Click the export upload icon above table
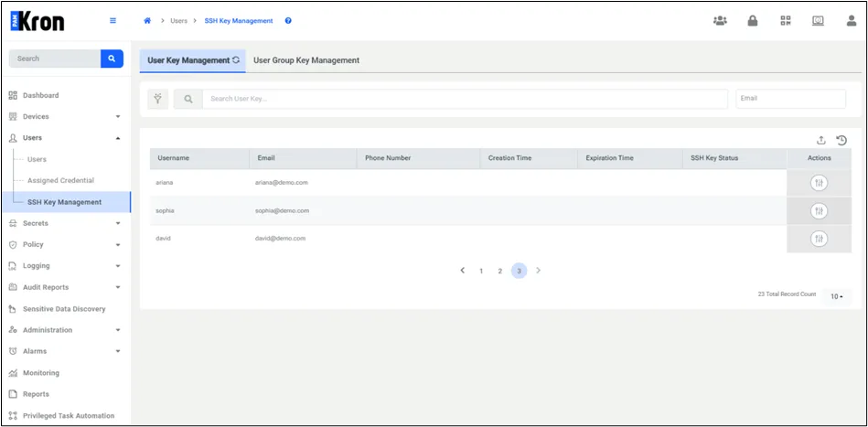868x427 pixels. tap(821, 140)
